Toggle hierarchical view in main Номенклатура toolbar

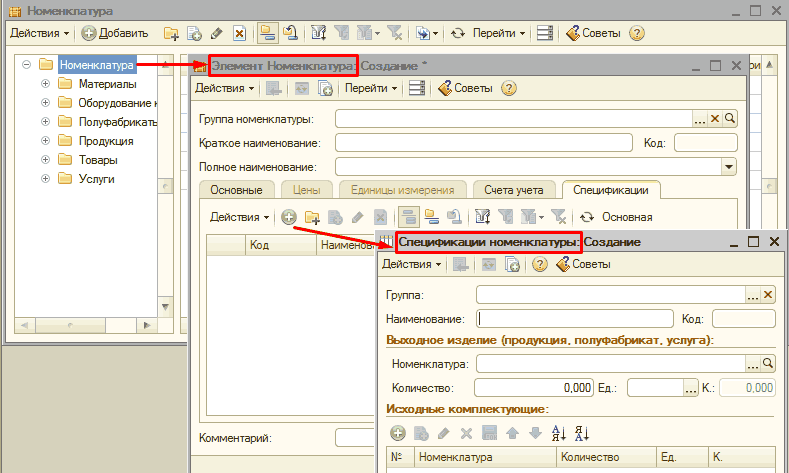coord(268,34)
